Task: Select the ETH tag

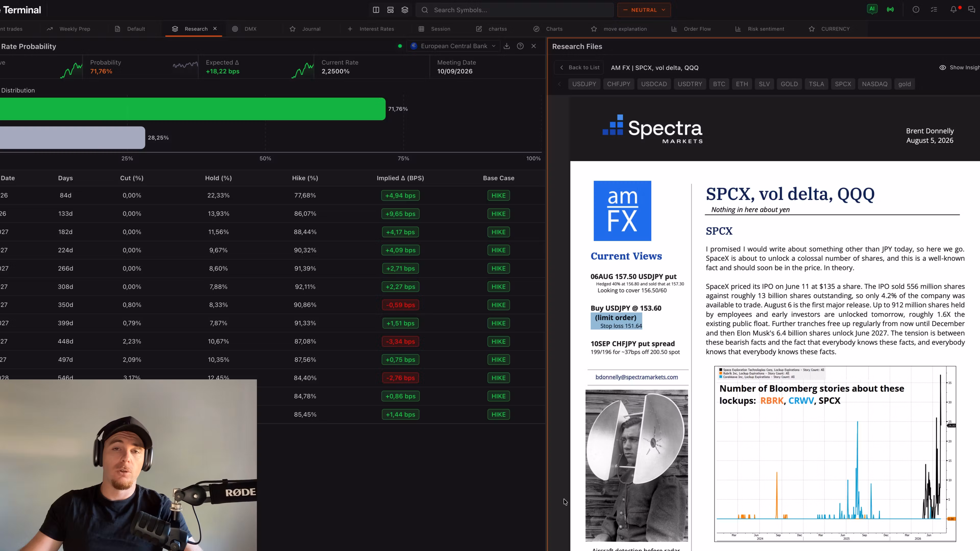Action: tap(742, 84)
